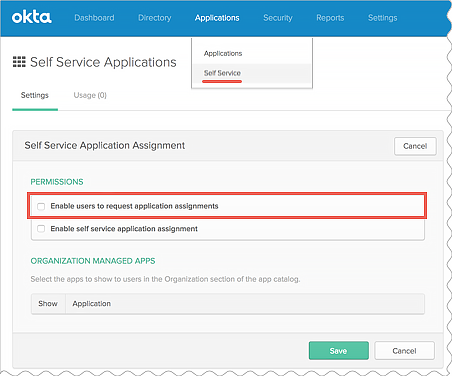Select Self Service in the dropdown submenu
Screen dimensions: 452x376
coord(222,73)
